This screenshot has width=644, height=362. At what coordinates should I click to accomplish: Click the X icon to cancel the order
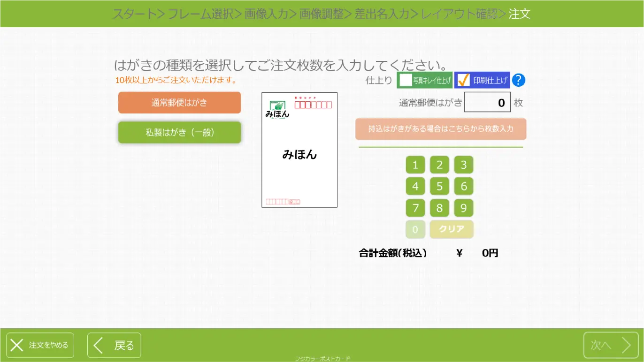[x=17, y=345]
